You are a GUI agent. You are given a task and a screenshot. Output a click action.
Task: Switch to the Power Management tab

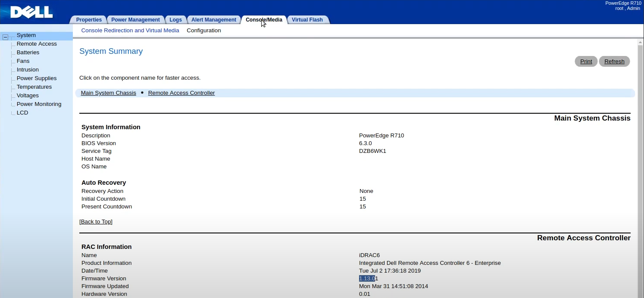click(x=135, y=20)
